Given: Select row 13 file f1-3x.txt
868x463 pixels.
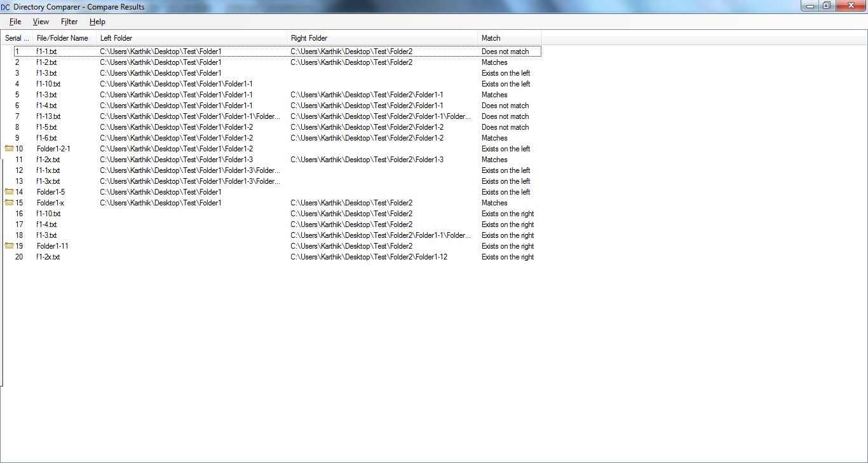Looking at the screenshot, I should pos(48,181).
